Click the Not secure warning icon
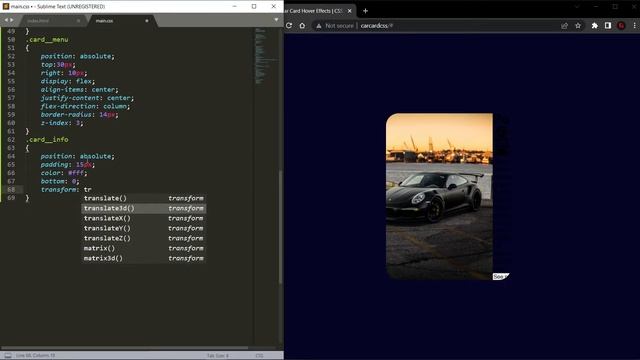Image resolution: width=640 pixels, height=360 pixels. [319, 26]
